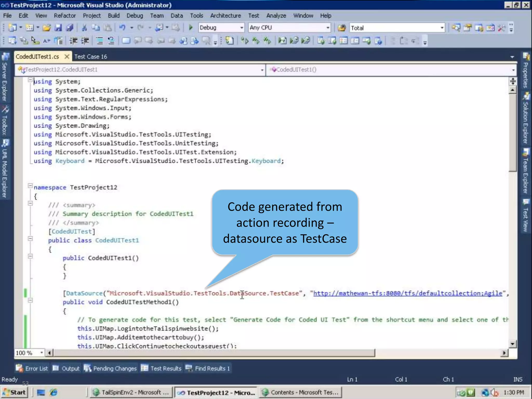The width and height of the screenshot is (532, 399).
Task: Click the Start button on taskbar
Action: [15, 392]
